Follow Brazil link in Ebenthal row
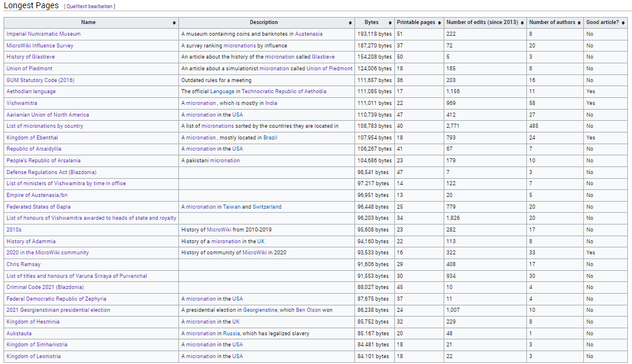The image size is (632, 364). coord(270,138)
